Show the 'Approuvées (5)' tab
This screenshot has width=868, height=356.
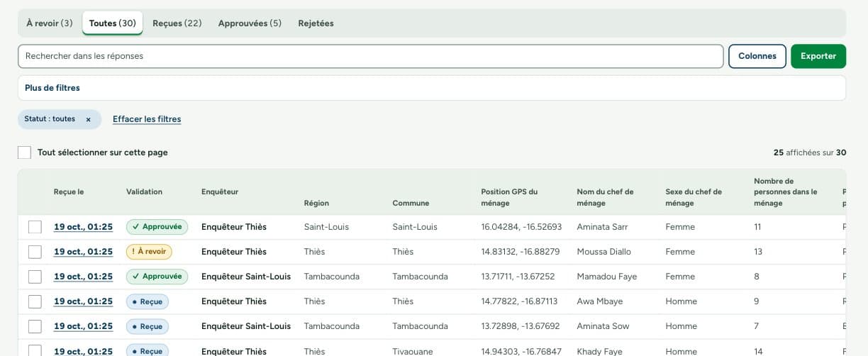point(250,23)
